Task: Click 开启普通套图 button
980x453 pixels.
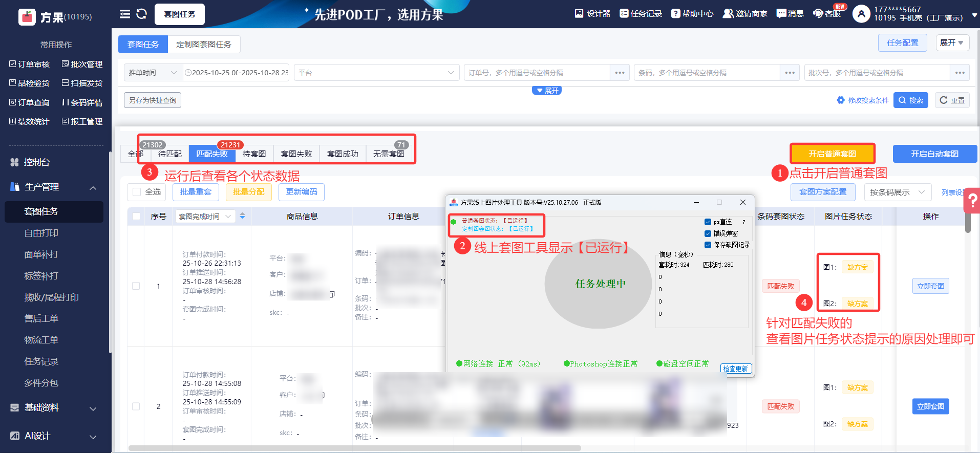Action: click(832, 154)
